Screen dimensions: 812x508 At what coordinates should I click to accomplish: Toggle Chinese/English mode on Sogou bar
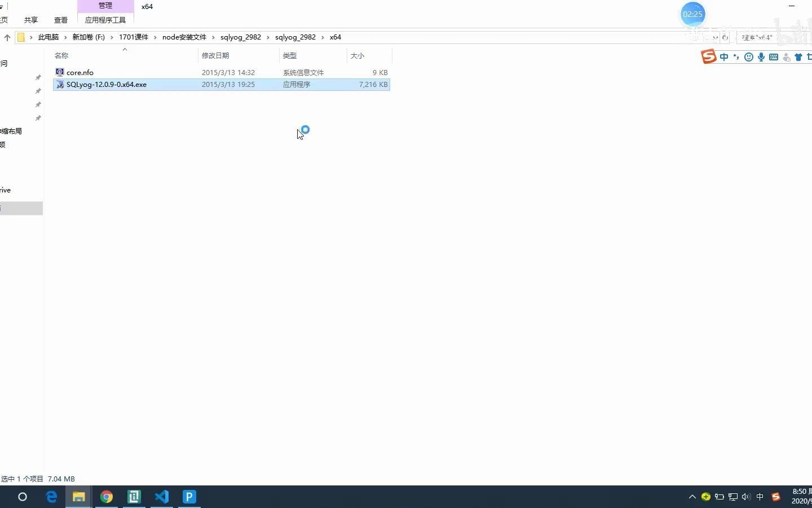pos(724,56)
